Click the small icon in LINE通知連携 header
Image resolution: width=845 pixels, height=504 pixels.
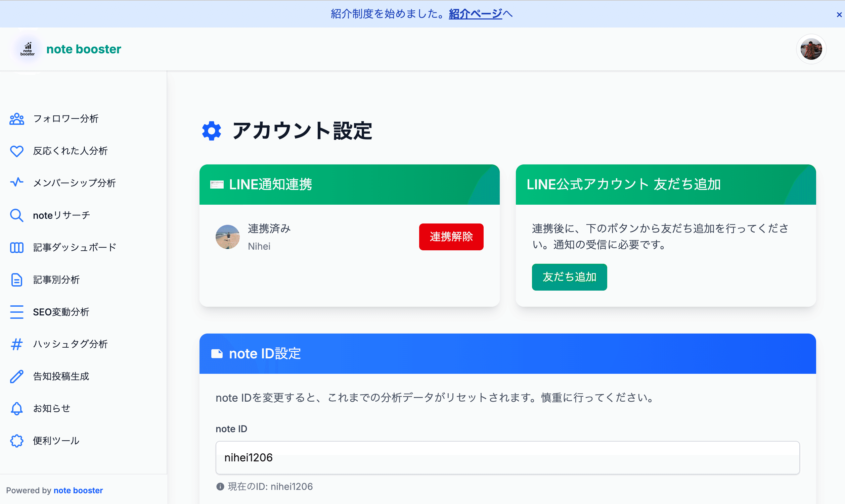click(x=217, y=185)
